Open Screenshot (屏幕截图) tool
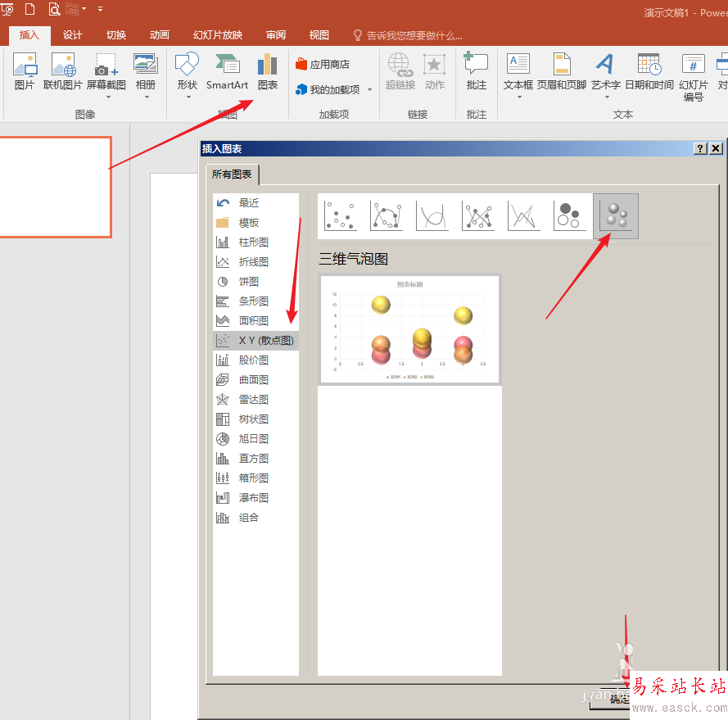This screenshot has width=728, height=720. click(106, 71)
